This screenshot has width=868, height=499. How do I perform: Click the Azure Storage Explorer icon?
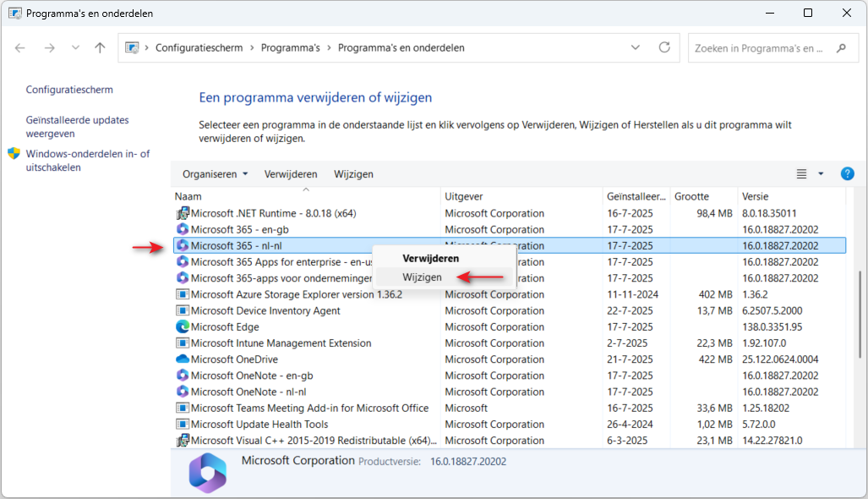182,294
